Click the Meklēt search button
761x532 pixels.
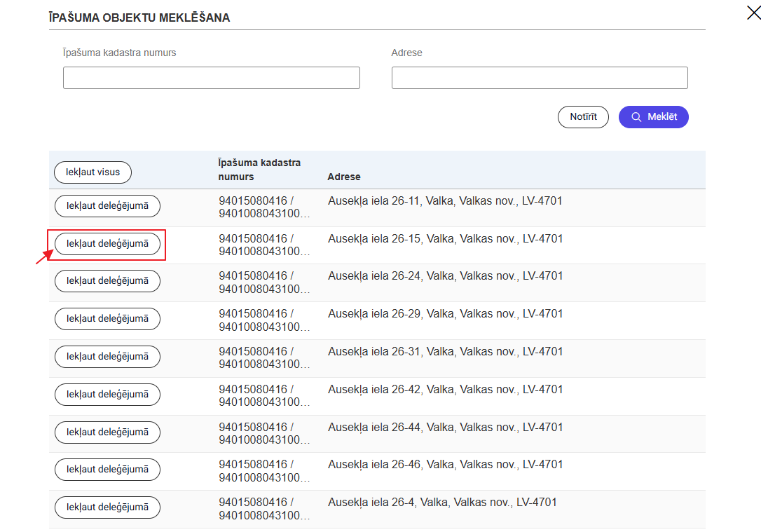(x=653, y=117)
